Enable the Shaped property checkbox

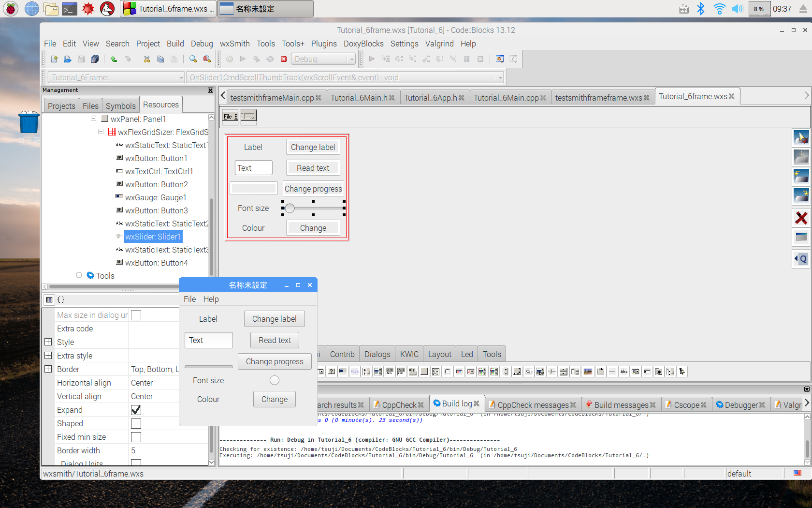point(136,423)
